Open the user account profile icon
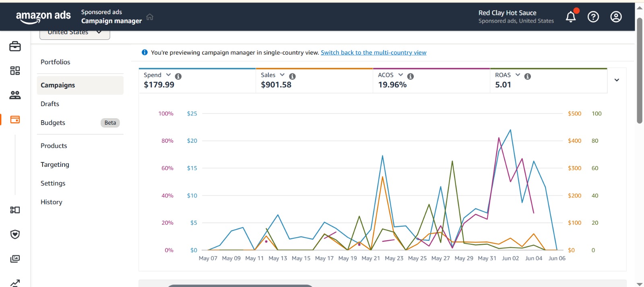Image resolution: width=644 pixels, height=287 pixels. coord(616,17)
